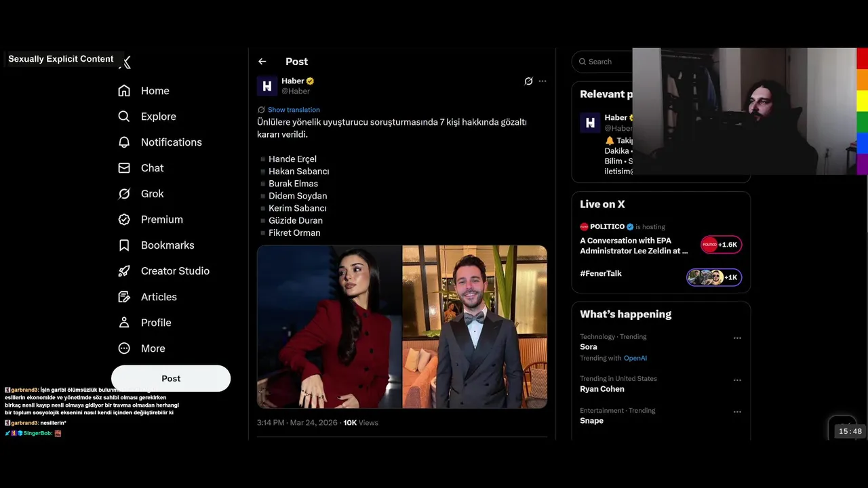
Task: Go back with the arrow icon
Action: pos(262,62)
